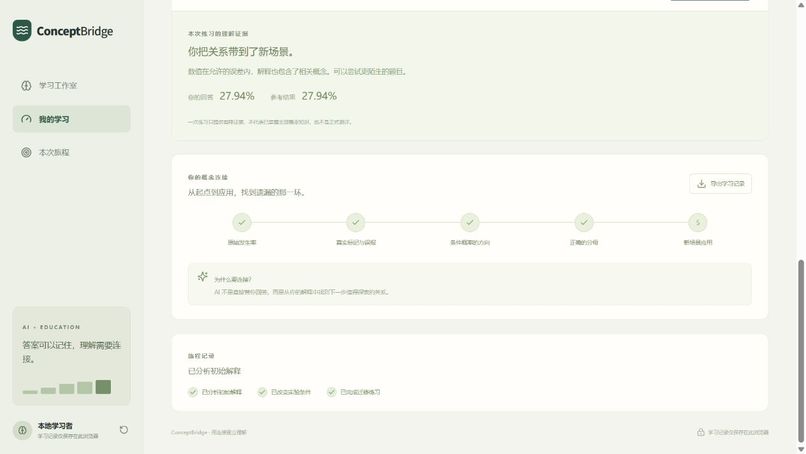
Task: Click the download arrow icon in export button
Action: [701, 184]
